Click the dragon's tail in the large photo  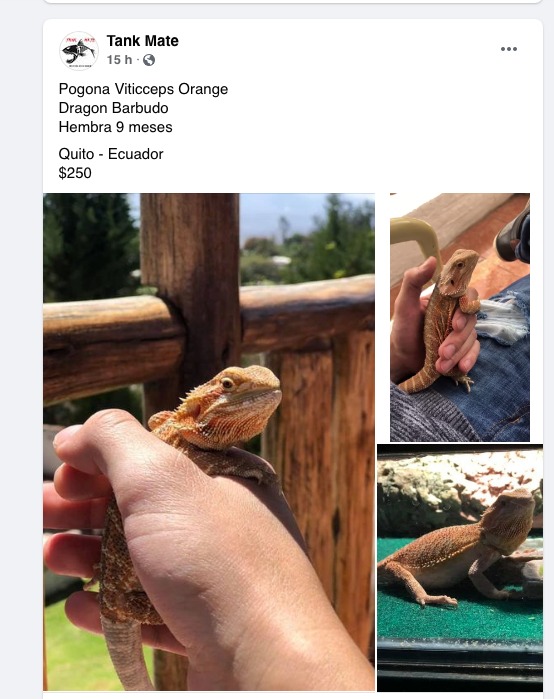[x=126, y=653]
